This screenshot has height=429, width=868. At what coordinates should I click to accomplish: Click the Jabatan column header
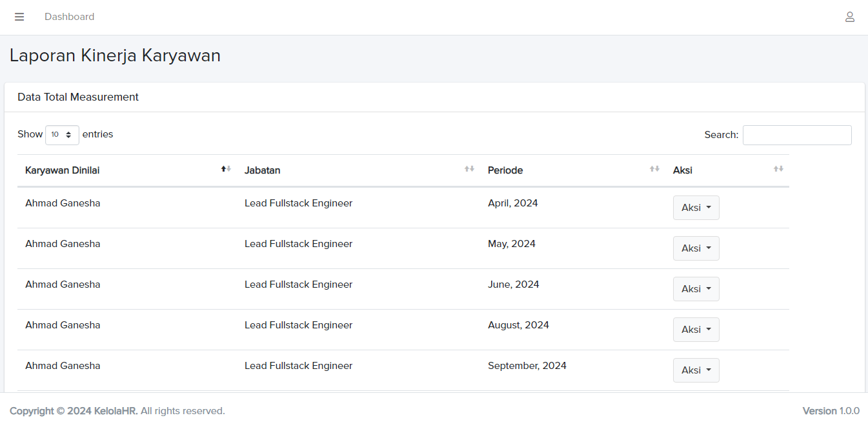coord(262,170)
